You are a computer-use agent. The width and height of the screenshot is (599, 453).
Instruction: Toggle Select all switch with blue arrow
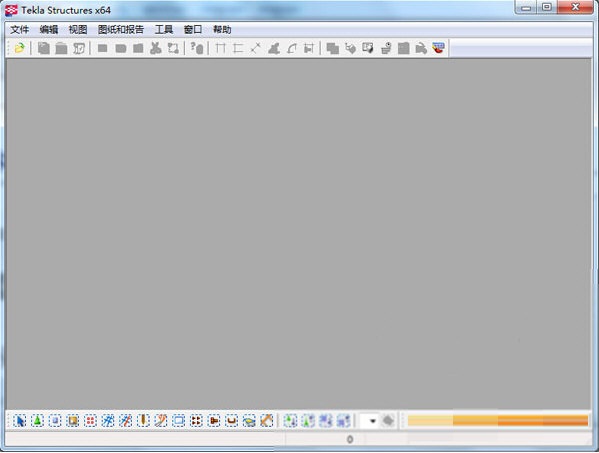point(19,421)
